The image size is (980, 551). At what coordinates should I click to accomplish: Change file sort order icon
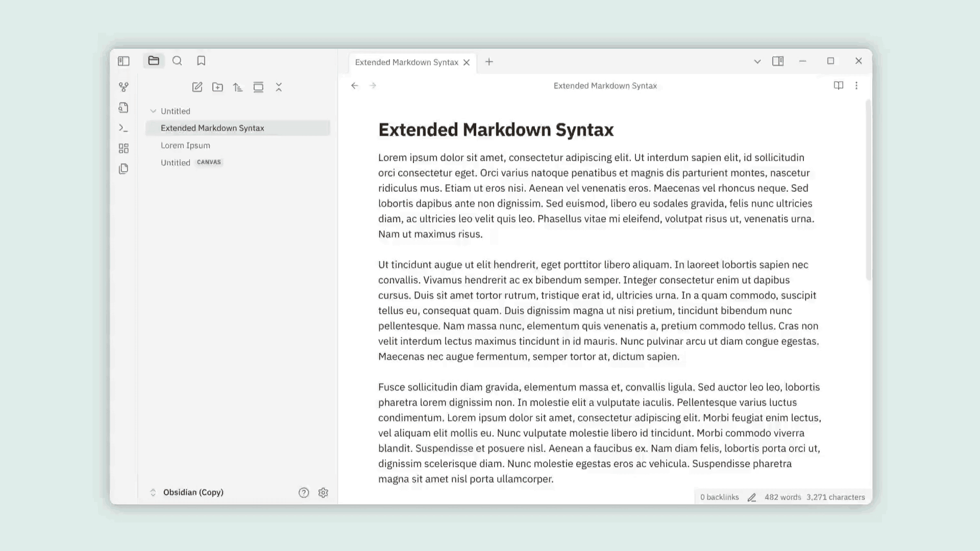coord(238,87)
